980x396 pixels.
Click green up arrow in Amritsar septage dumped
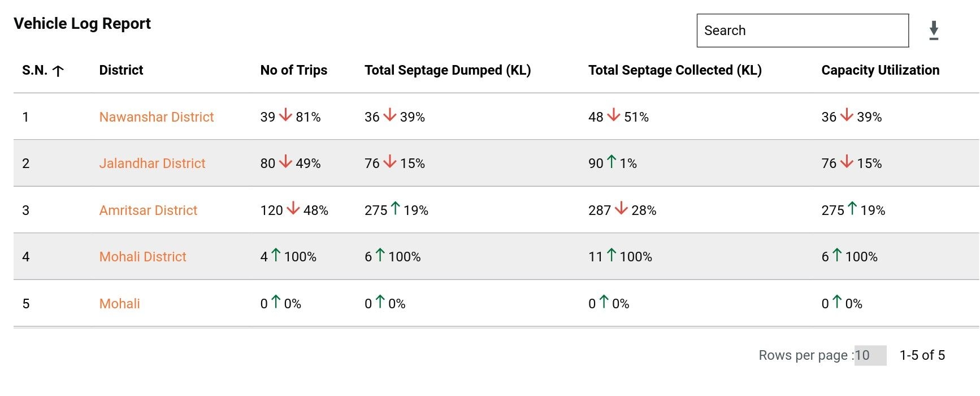395,209
